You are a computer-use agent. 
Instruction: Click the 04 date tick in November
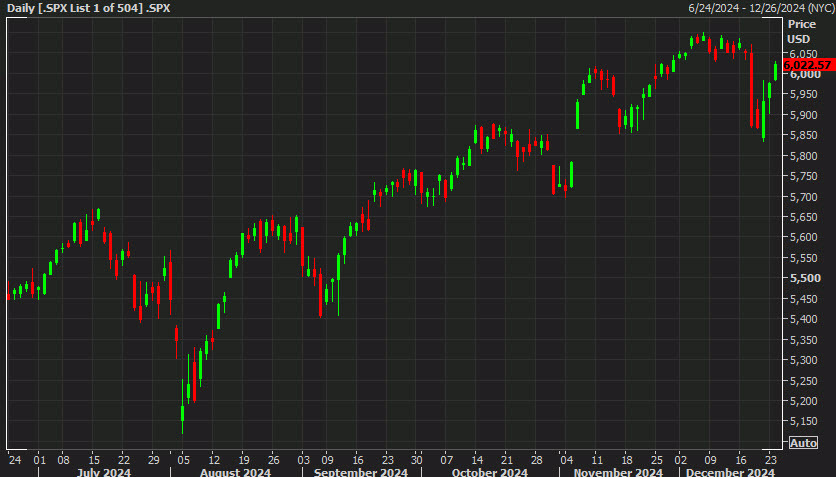(x=566, y=460)
